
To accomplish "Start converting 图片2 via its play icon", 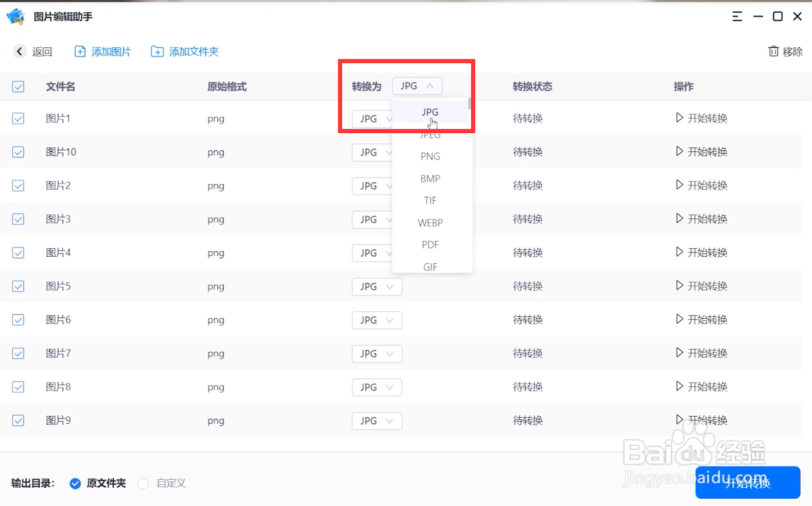I will [680, 185].
